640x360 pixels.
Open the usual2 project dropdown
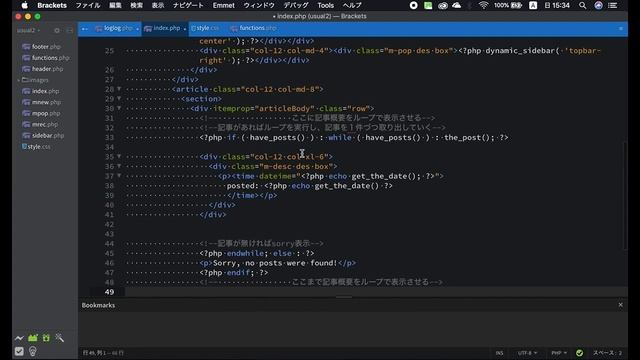tap(28, 31)
